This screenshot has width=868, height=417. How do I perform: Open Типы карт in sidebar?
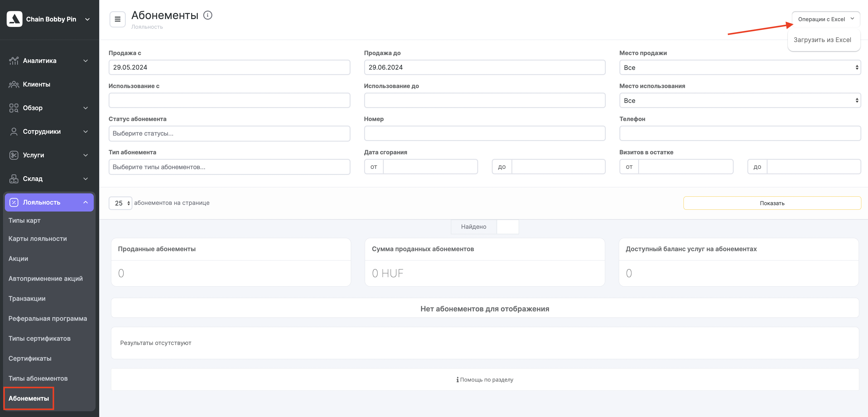24,221
